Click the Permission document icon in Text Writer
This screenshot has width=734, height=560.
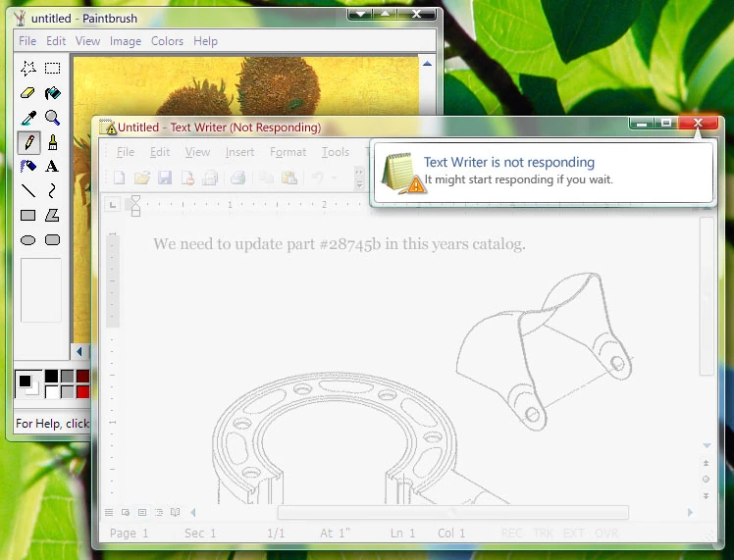tap(187, 178)
